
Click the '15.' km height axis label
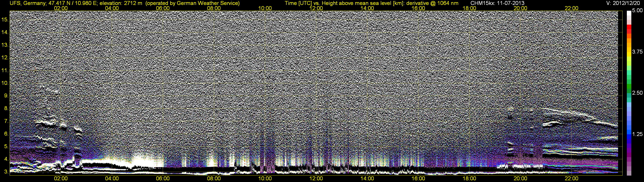point(5,19)
